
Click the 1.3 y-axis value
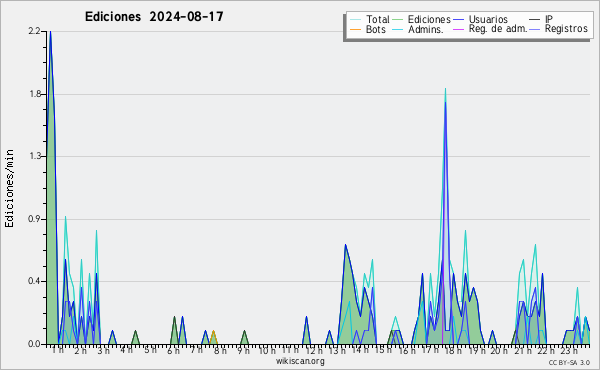pos(34,156)
